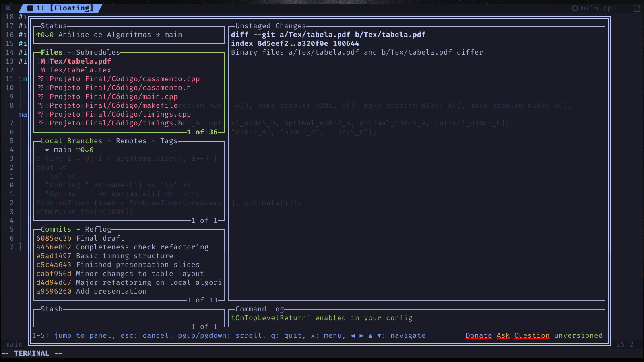Select commit c5c4a643 Finished presentation slides
This screenshot has width=644, height=362.
point(118,265)
